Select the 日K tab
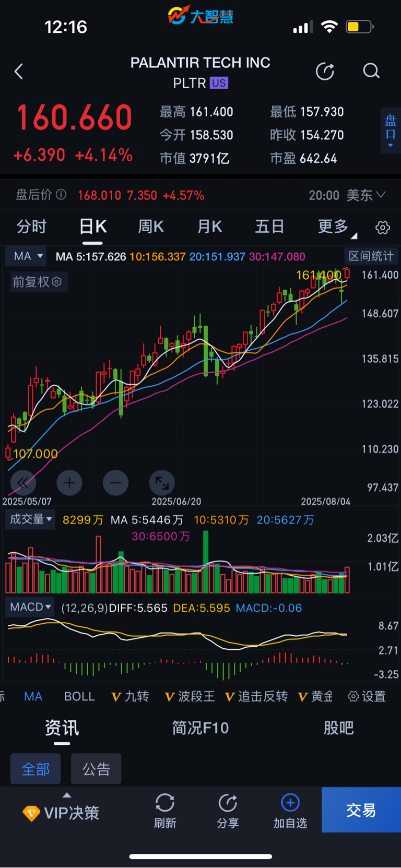 [x=93, y=227]
